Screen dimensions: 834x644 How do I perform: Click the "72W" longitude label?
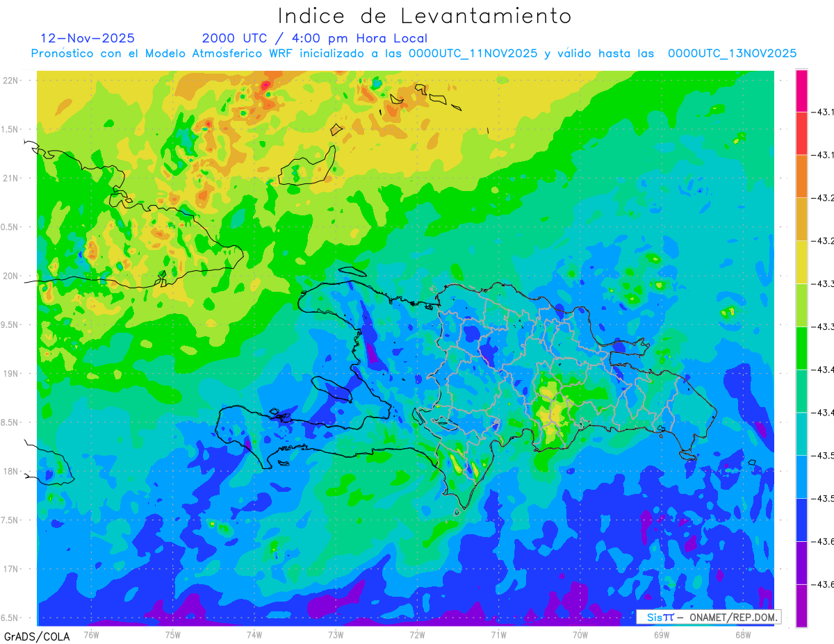tap(417, 634)
